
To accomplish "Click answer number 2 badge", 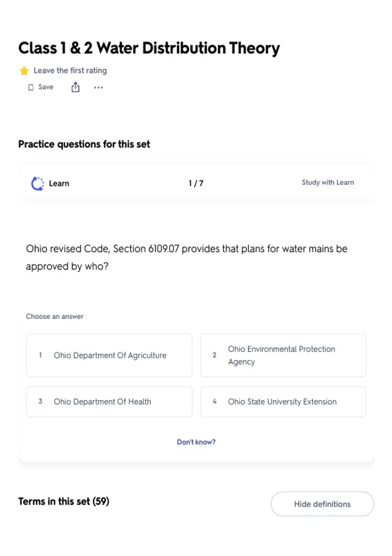I will click(x=214, y=355).
